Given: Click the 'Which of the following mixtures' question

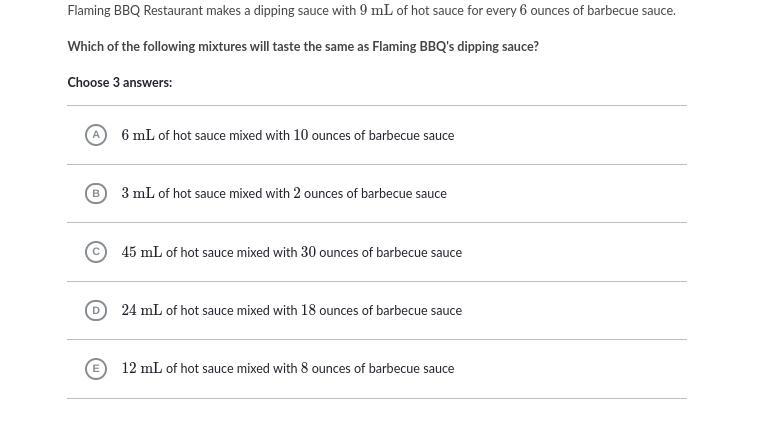Looking at the screenshot, I should pos(303,47).
